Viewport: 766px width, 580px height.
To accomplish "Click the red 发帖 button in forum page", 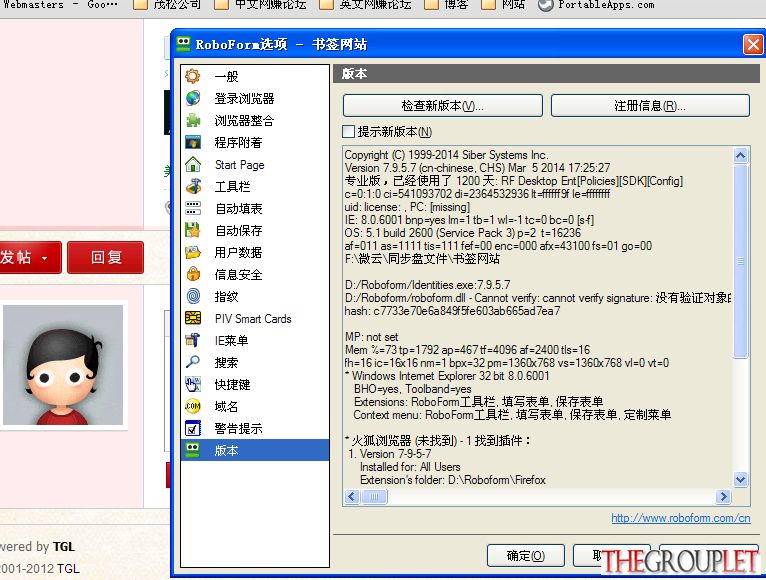I will (29, 257).
